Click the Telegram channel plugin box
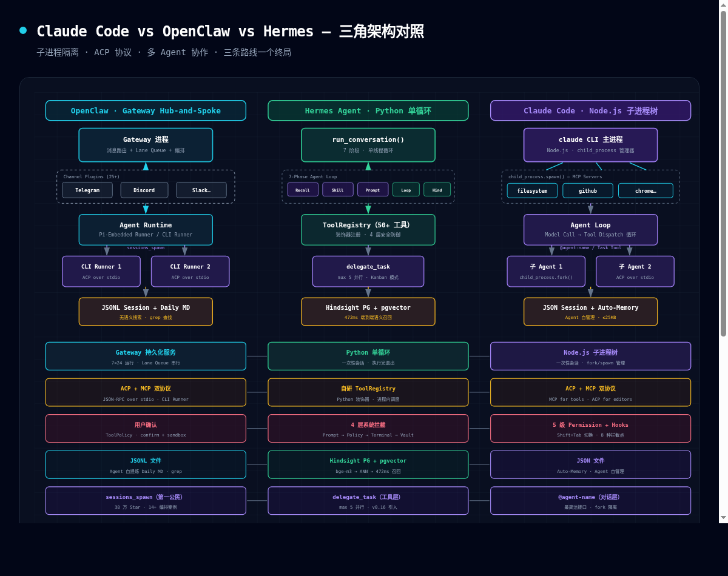This screenshot has height=576, width=728. 87,190
